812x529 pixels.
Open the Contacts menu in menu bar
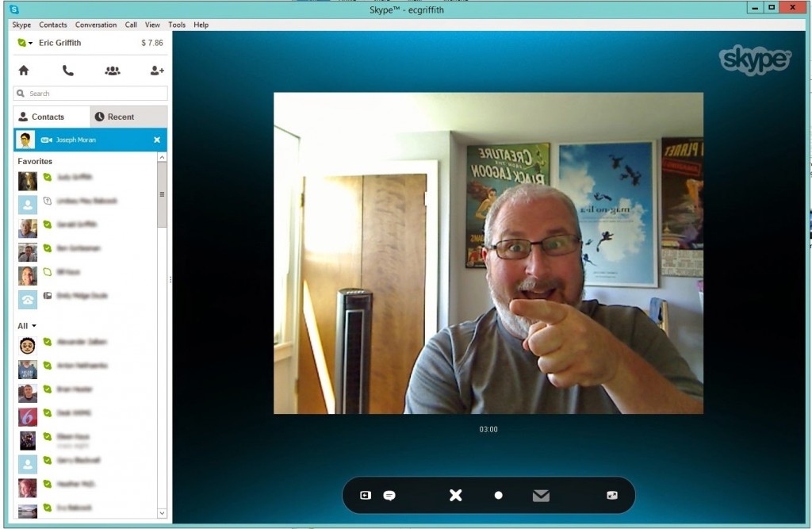click(53, 25)
